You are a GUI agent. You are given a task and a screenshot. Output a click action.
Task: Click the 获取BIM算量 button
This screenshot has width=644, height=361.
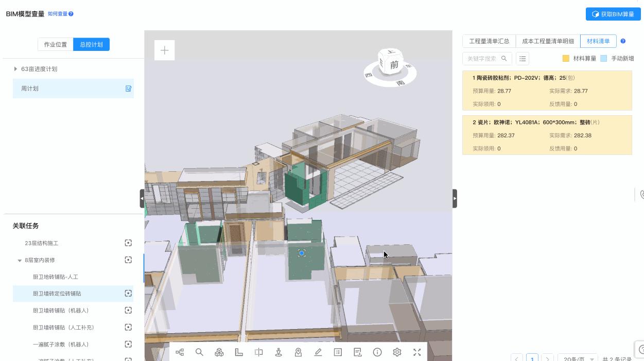[612, 14]
